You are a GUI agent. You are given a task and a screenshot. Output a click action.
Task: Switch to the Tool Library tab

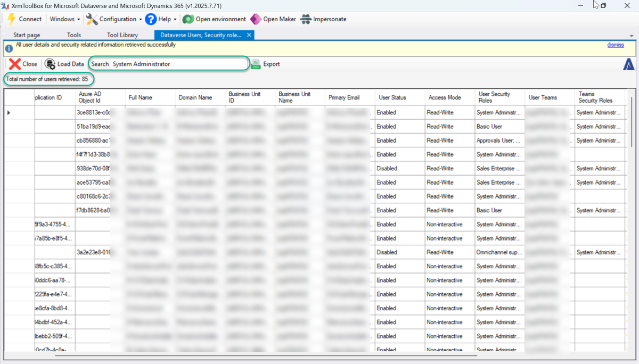pos(122,35)
